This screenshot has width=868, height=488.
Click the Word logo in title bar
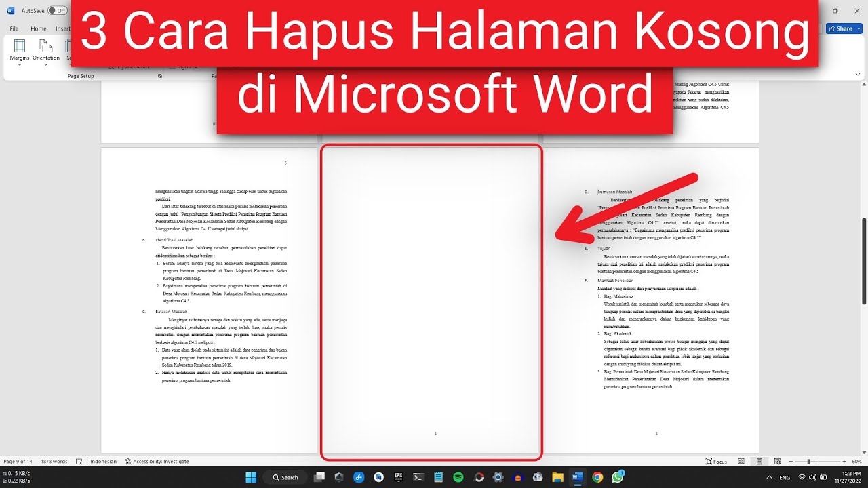pyautogui.click(x=10, y=11)
